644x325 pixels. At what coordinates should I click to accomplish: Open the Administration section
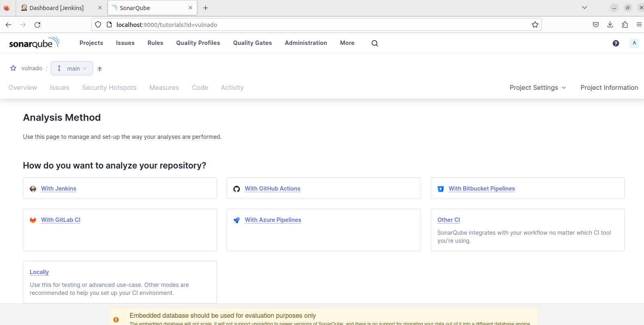(x=306, y=43)
